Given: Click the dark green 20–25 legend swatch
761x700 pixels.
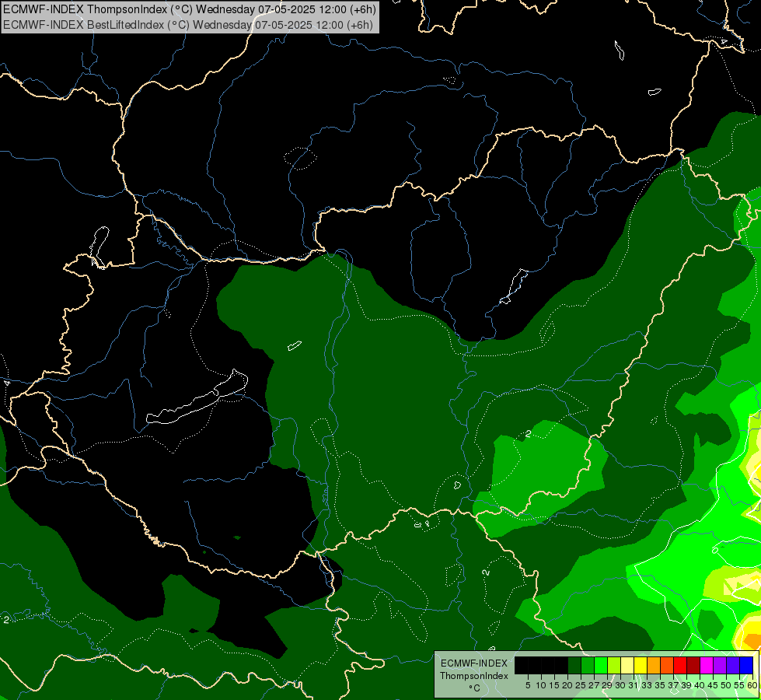Looking at the screenshot, I should click(574, 665).
